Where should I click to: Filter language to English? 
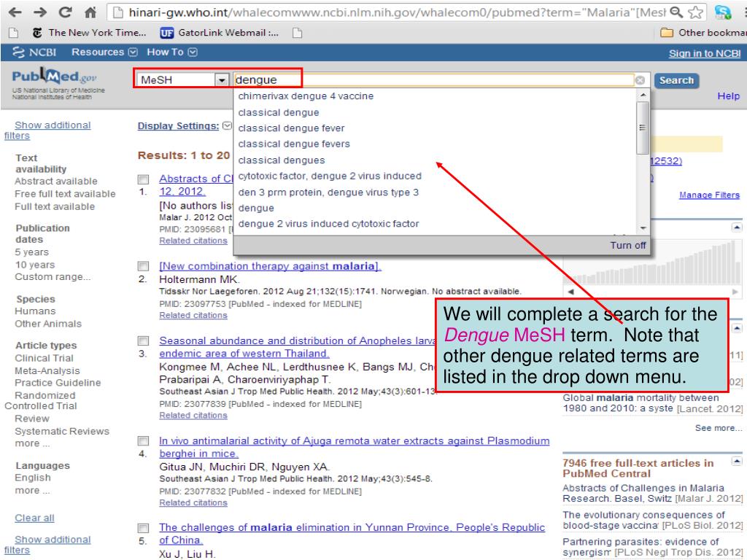32,478
